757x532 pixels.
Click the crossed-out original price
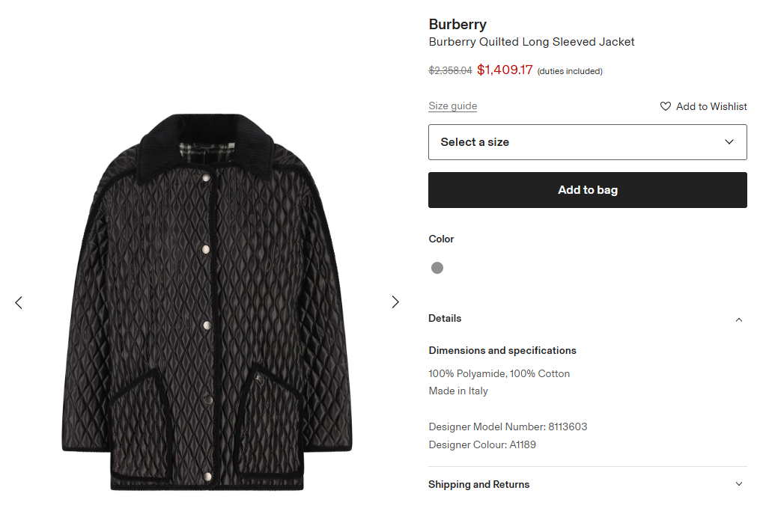coord(450,71)
